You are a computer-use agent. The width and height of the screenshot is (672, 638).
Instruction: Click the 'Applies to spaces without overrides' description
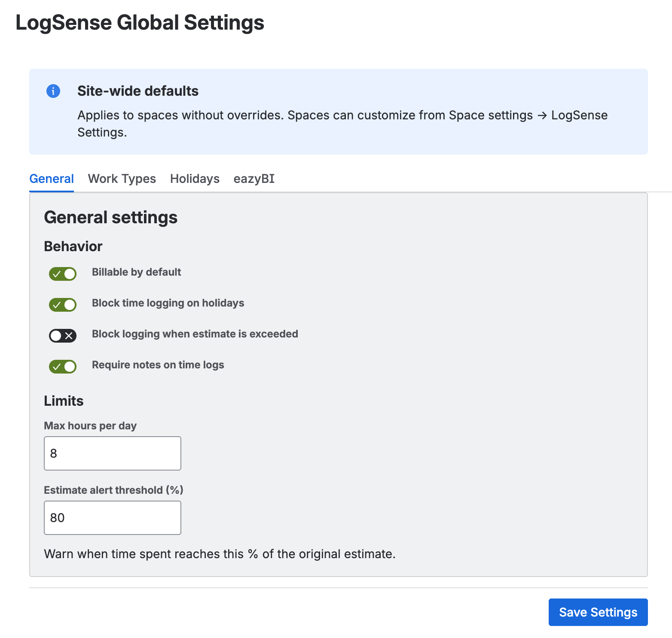click(342, 124)
